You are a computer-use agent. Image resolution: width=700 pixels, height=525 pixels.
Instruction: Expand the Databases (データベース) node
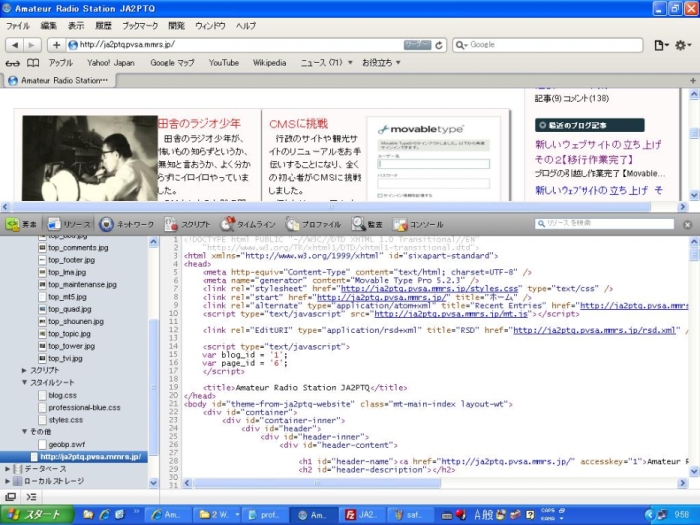[x=8, y=469]
